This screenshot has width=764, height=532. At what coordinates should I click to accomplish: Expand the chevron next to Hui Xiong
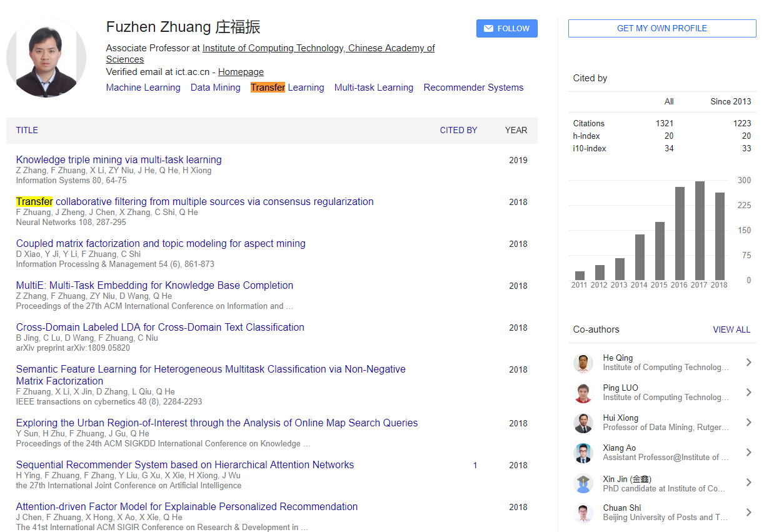(x=748, y=423)
